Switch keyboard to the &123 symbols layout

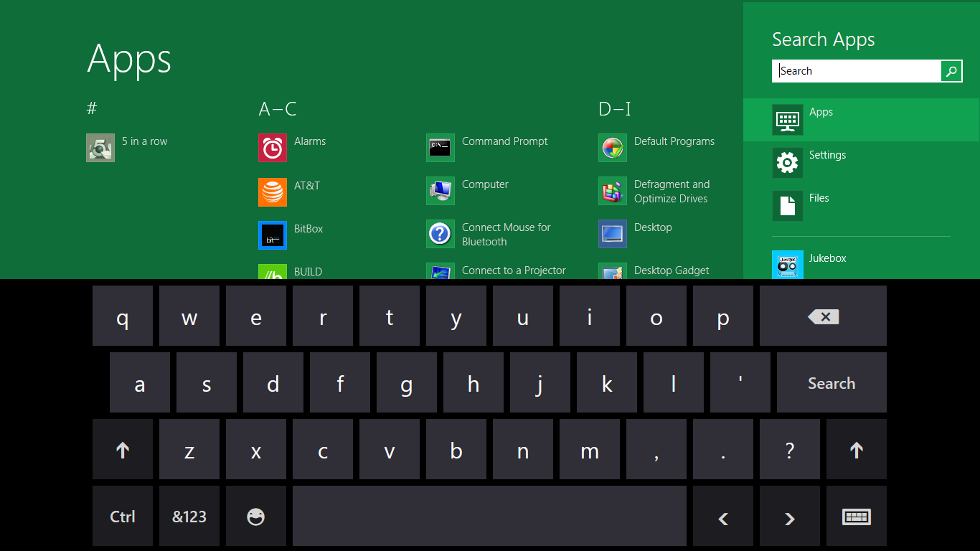coord(189,516)
